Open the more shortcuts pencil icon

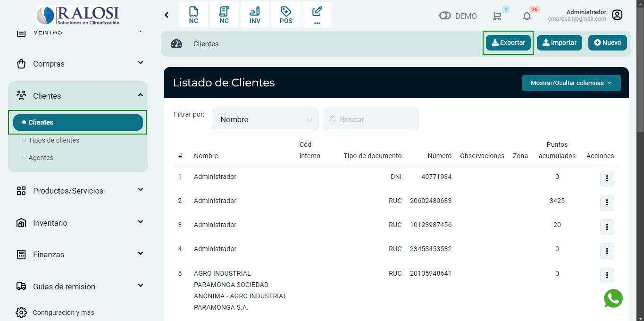point(317,15)
